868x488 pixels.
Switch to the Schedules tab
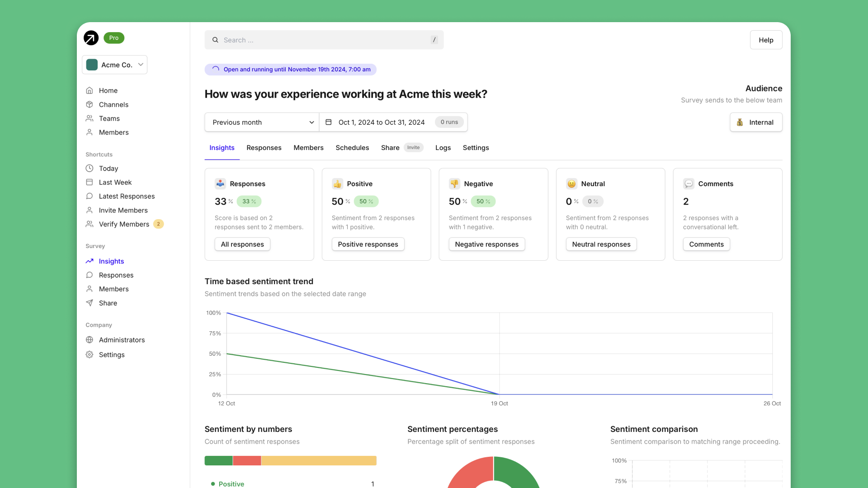352,148
